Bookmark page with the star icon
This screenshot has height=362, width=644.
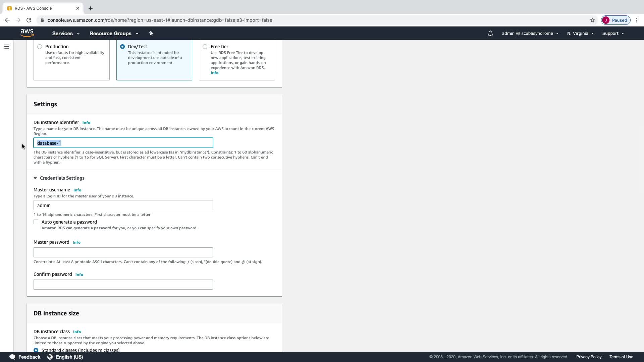click(592, 20)
